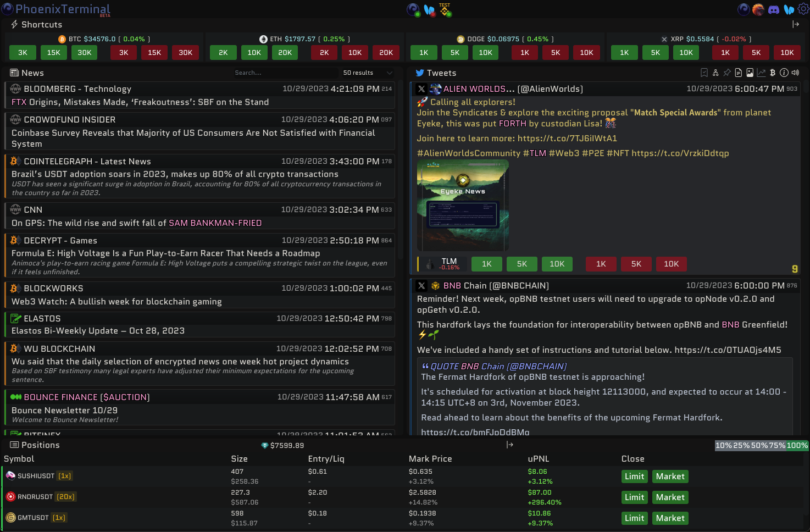This screenshot has width=810, height=532.
Task: Set close size to 50%
Action: tap(759, 445)
